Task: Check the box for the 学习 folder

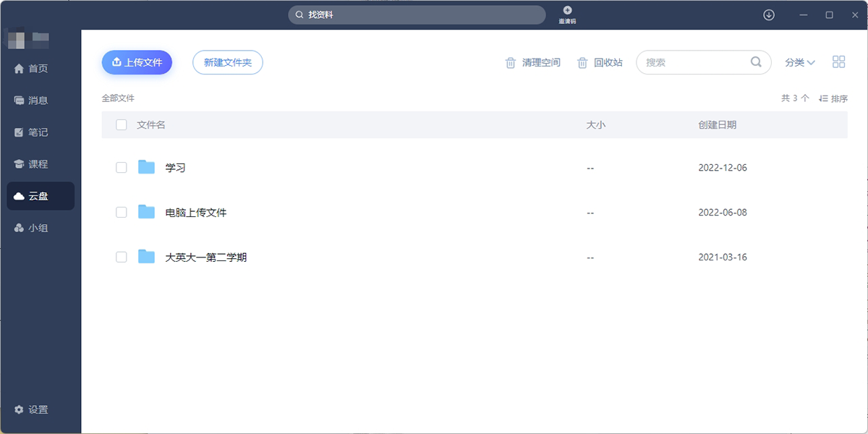Action: [122, 168]
